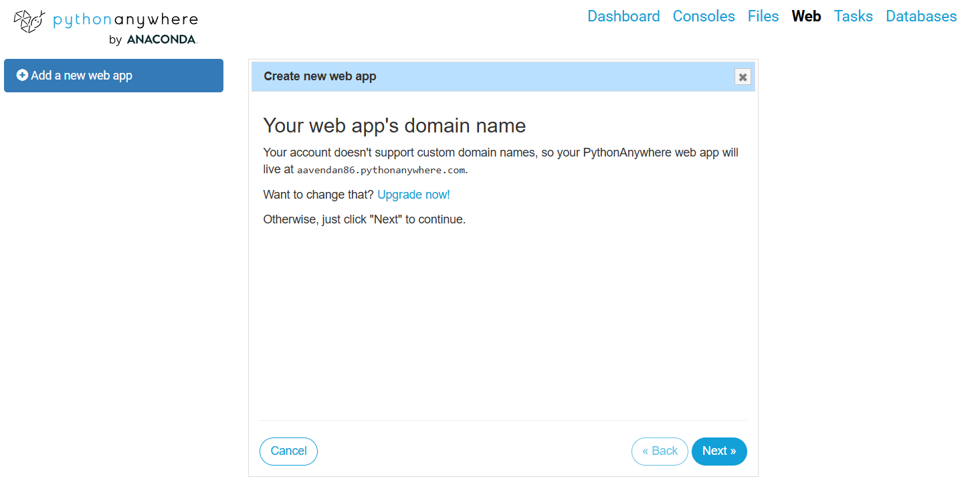980x495 pixels.
Task: Open the Dashboard page
Action: click(x=623, y=16)
